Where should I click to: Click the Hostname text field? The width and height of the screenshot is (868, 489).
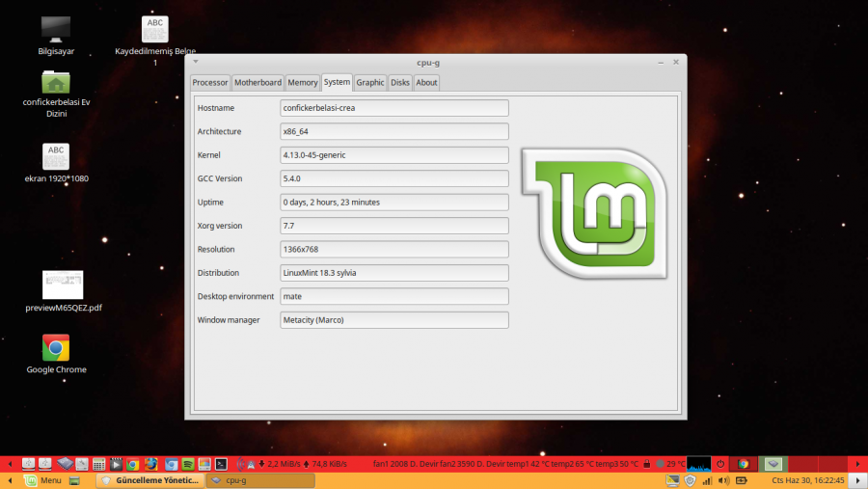pyautogui.click(x=393, y=108)
